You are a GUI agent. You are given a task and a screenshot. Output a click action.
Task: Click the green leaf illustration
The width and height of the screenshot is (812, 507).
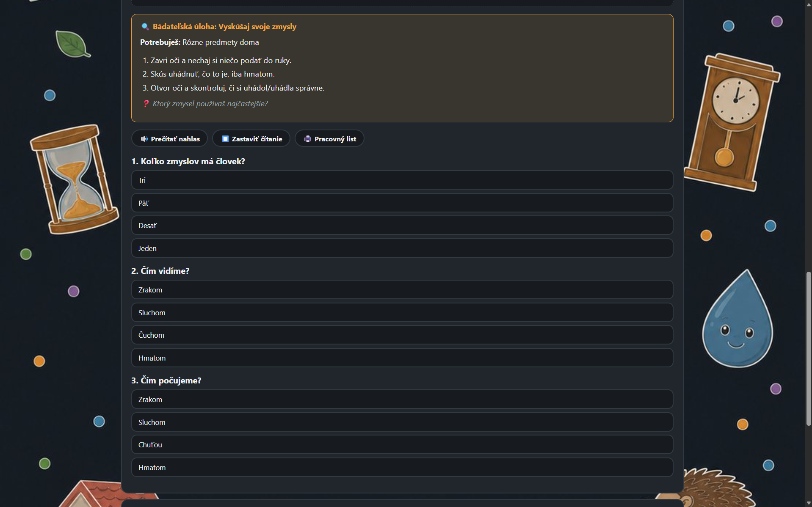click(72, 44)
